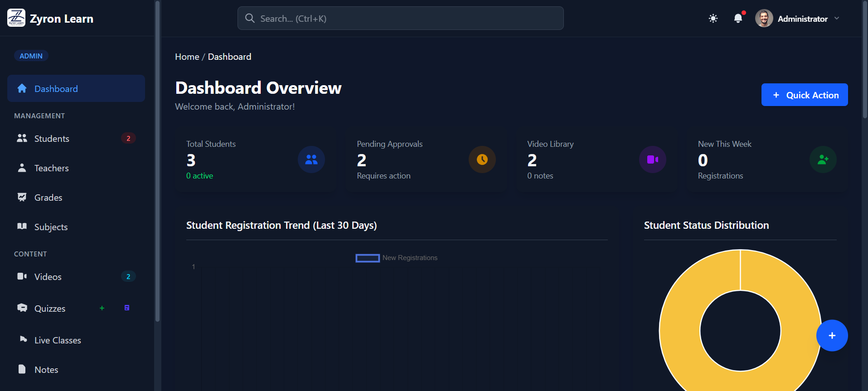Click the 2 badge beside Videos
The width and height of the screenshot is (868, 391).
click(128, 276)
